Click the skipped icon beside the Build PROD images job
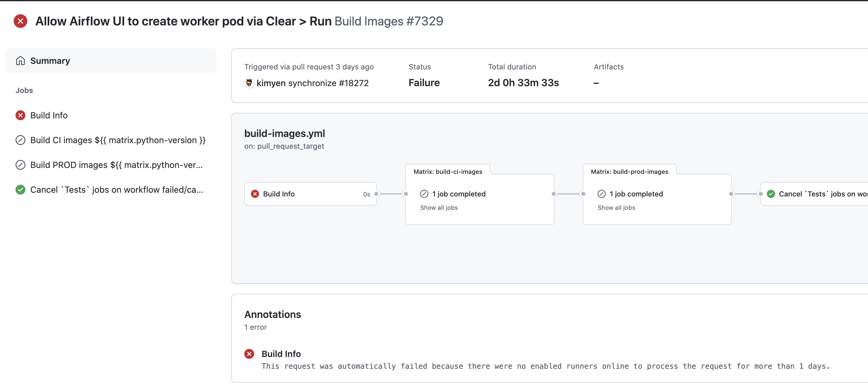Viewport: 868px width, 383px height. pos(20,165)
